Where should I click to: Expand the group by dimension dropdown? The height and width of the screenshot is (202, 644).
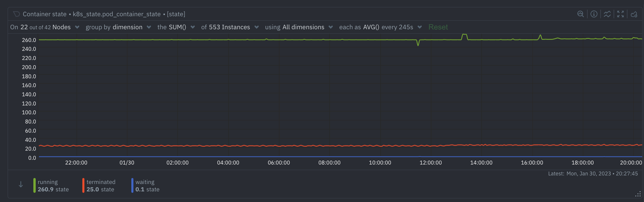point(118,27)
